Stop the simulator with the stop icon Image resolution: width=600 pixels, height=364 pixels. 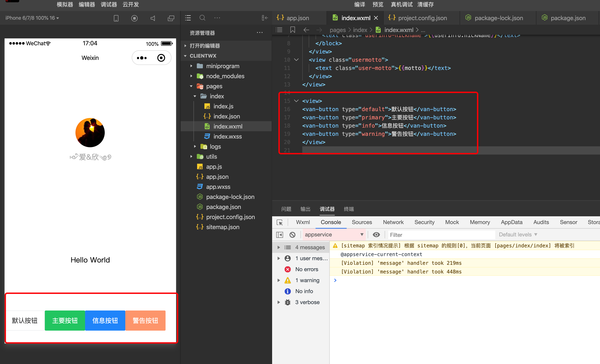click(134, 18)
